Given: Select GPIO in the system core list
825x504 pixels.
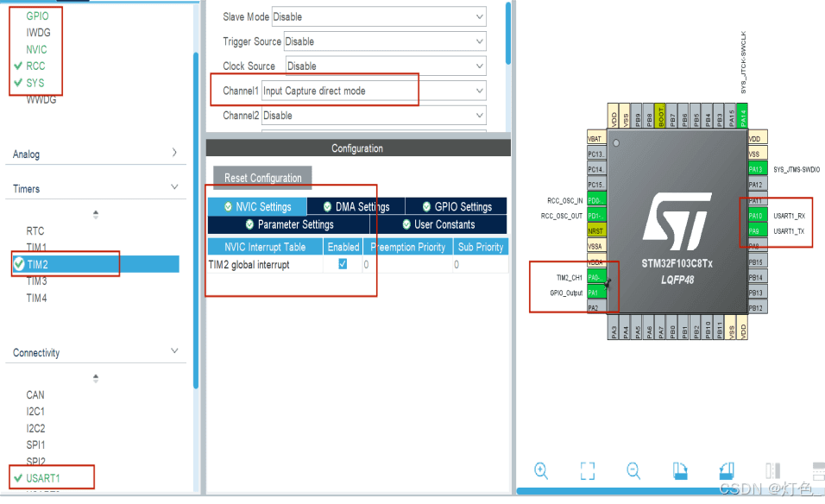Looking at the screenshot, I should pyautogui.click(x=37, y=16).
